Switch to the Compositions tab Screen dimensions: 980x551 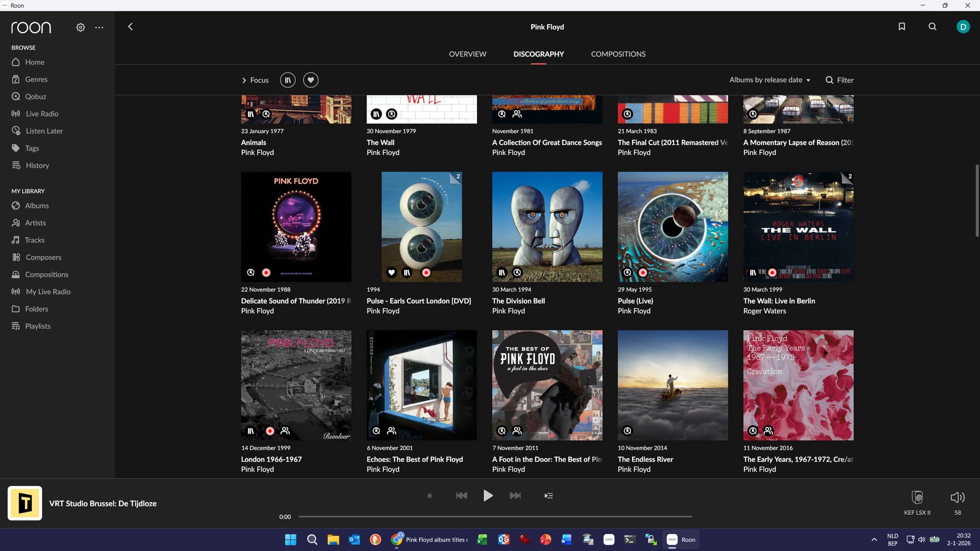[618, 54]
